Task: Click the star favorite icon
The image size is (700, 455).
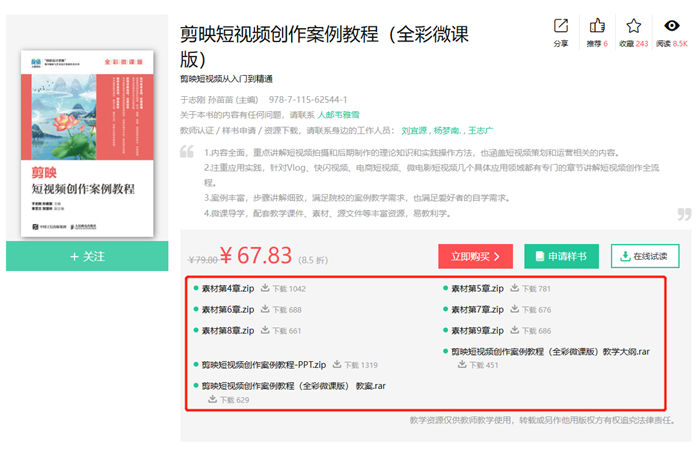Action: [x=633, y=26]
